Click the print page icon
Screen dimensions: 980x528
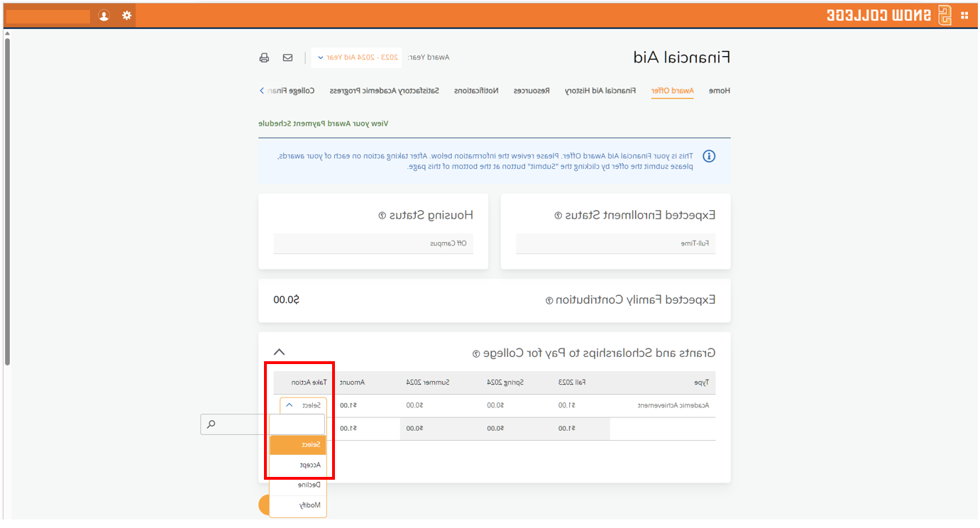click(x=265, y=57)
